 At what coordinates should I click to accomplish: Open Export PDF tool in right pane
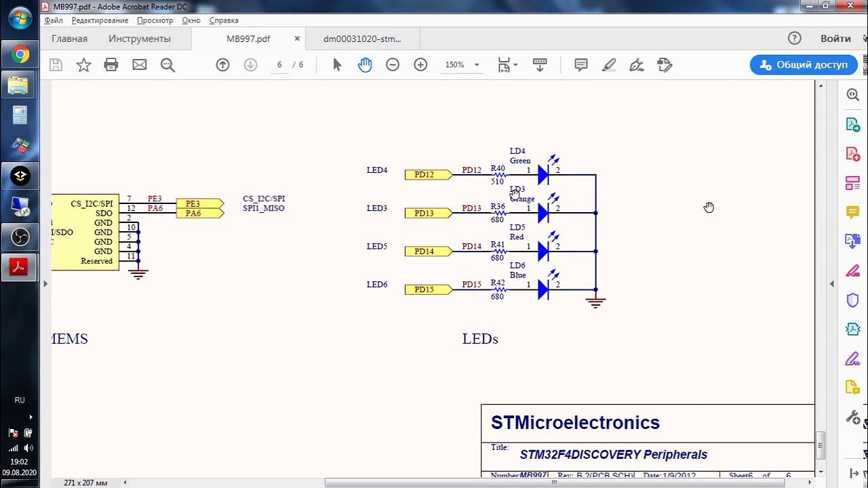(x=853, y=125)
